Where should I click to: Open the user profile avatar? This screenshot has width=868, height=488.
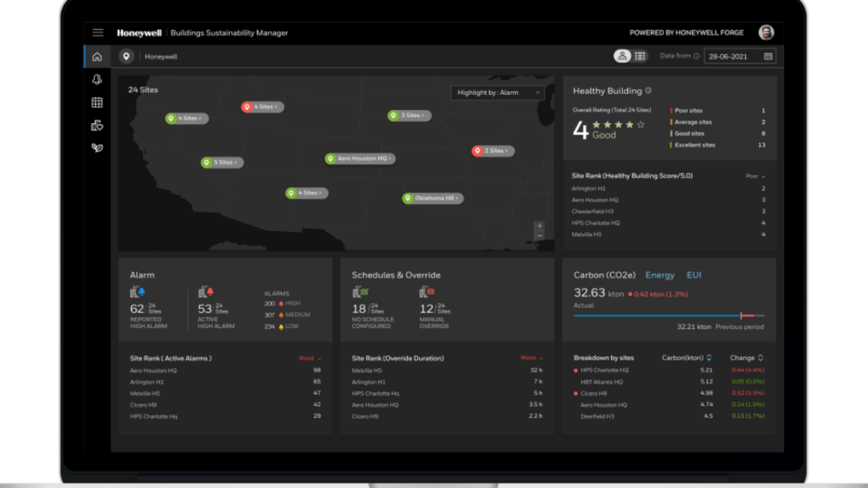coord(766,33)
